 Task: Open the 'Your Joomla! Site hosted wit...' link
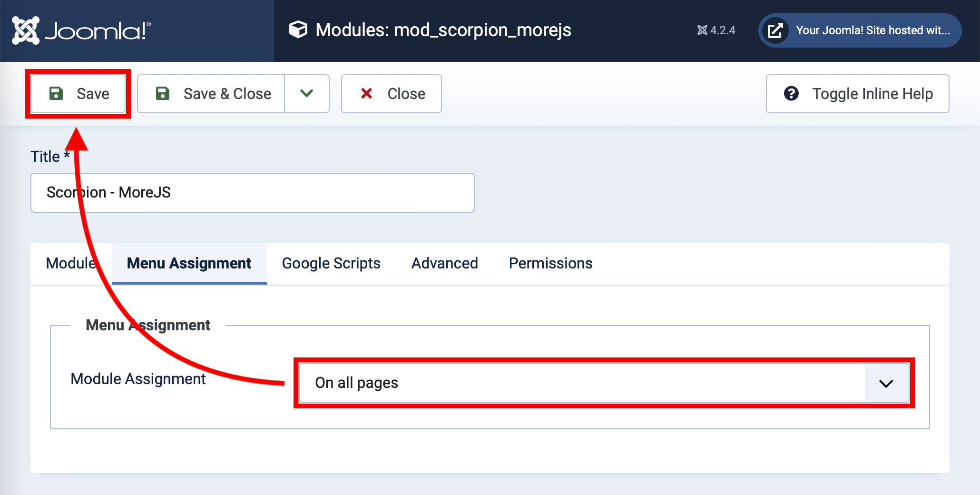click(860, 30)
